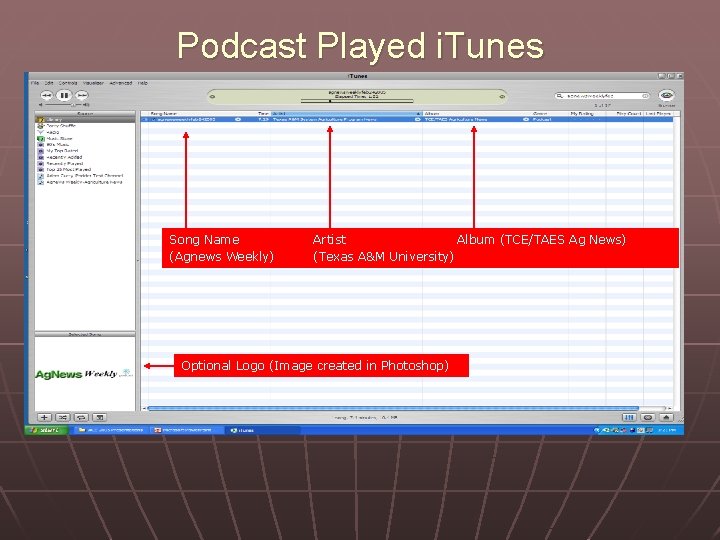Sort by the Album column header
The height and width of the screenshot is (540, 720).
pyautogui.click(x=477, y=113)
